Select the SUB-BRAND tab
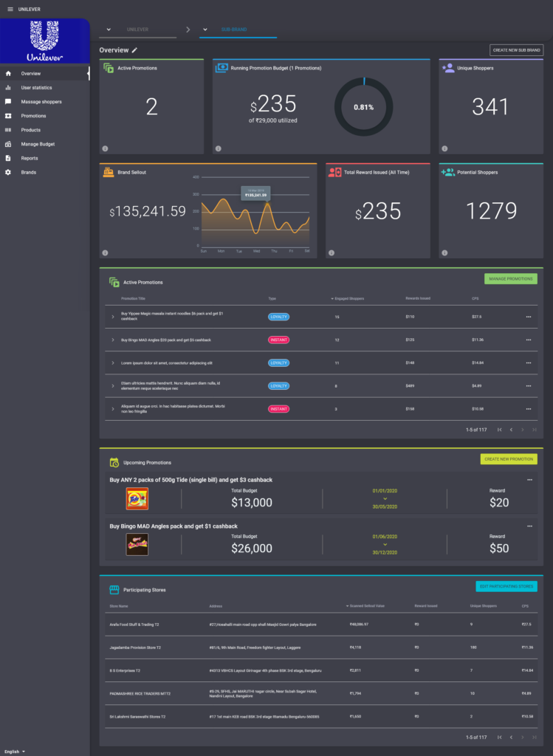This screenshot has width=553, height=756. click(x=238, y=30)
